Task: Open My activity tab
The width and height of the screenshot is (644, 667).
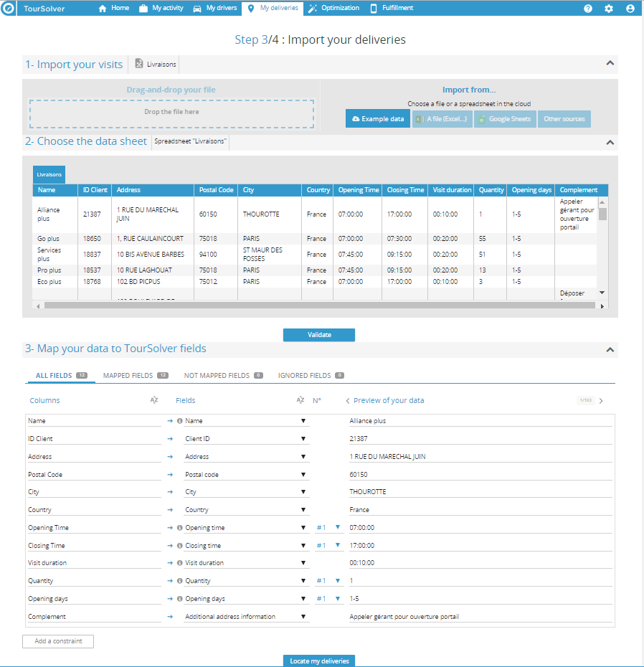Action: (x=161, y=8)
